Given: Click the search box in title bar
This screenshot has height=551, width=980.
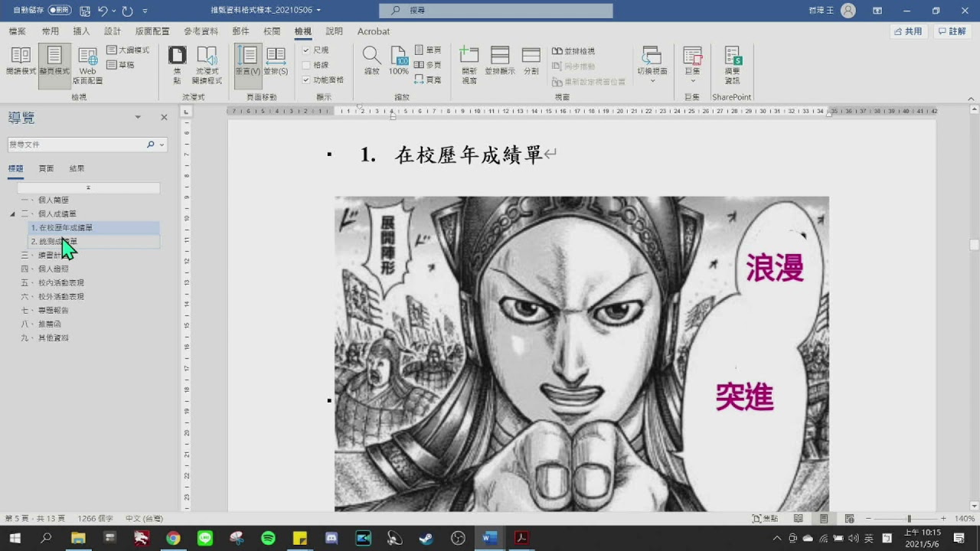Looking at the screenshot, I should (496, 11).
